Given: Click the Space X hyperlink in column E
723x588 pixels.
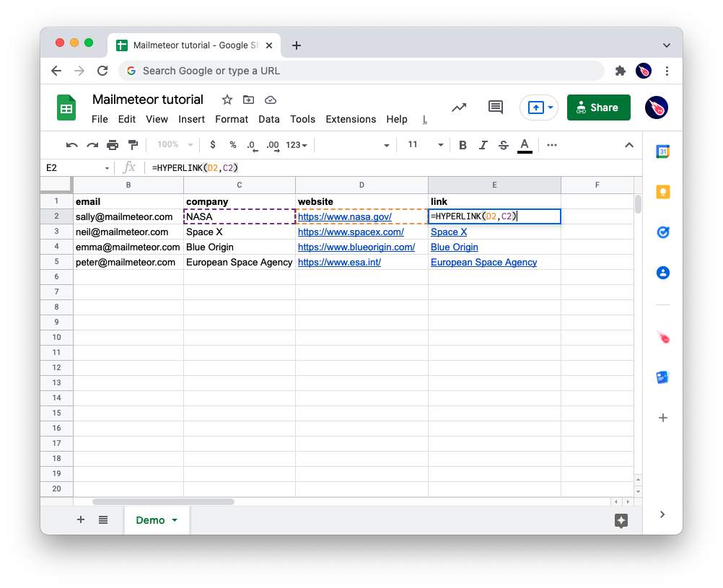Looking at the screenshot, I should [449, 232].
